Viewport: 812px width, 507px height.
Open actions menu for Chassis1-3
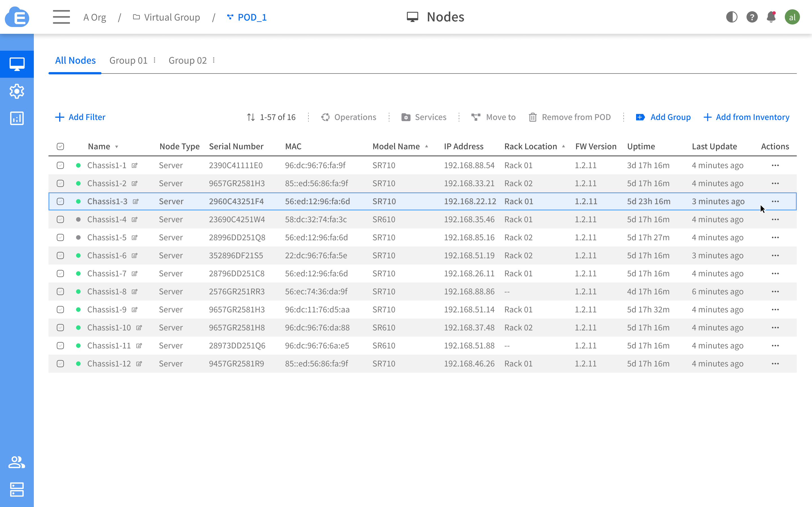[775, 201]
